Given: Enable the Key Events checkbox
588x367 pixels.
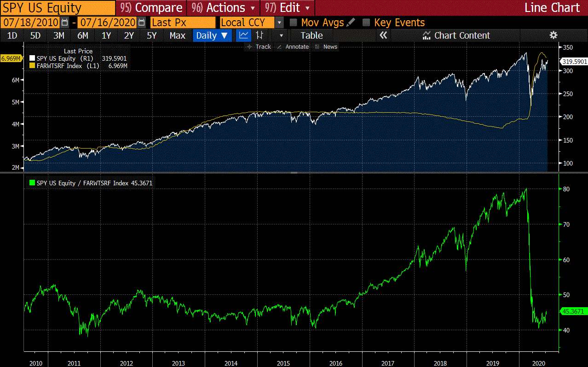Looking at the screenshot, I should pyautogui.click(x=367, y=23).
